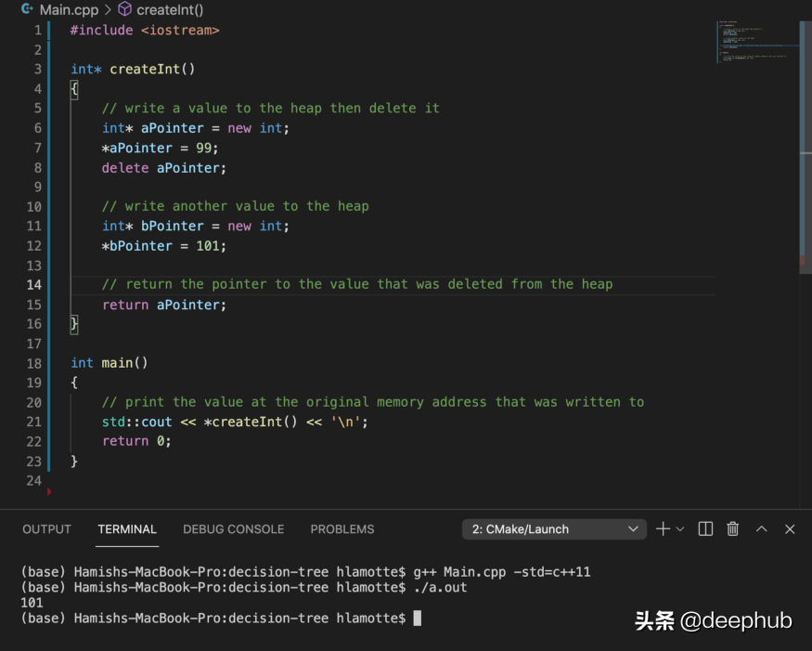
Task: Switch to the OUTPUT tab
Action: pyautogui.click(x=46, y=529)
